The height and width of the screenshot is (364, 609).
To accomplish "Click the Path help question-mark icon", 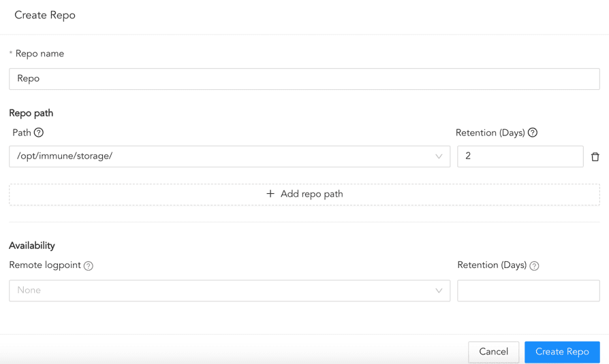I will (39, 133).
